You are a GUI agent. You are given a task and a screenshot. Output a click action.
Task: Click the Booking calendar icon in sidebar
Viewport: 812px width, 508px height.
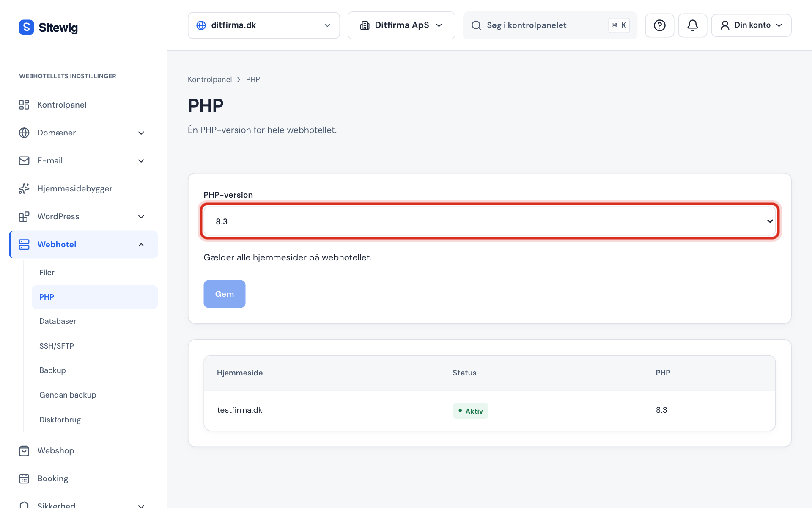click(x=24, y=478)
